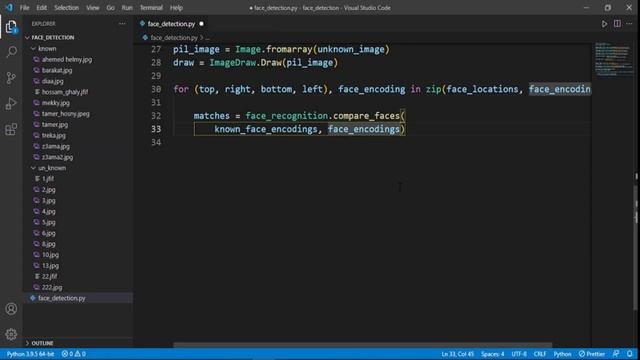Open editor More Actions ellipsis
The height and width of the screenshot is (360, 640).
pyautogui.click(x=629, y=24)
